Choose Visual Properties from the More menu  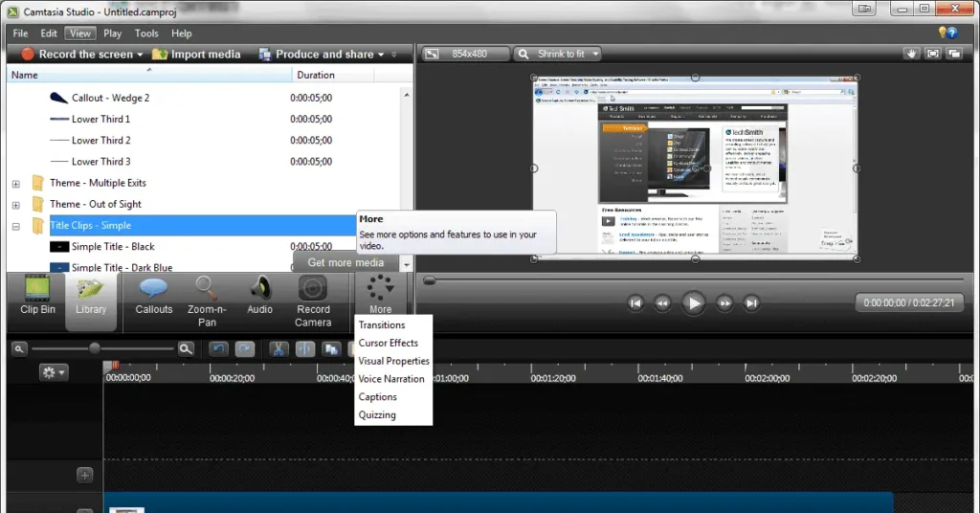393,361
